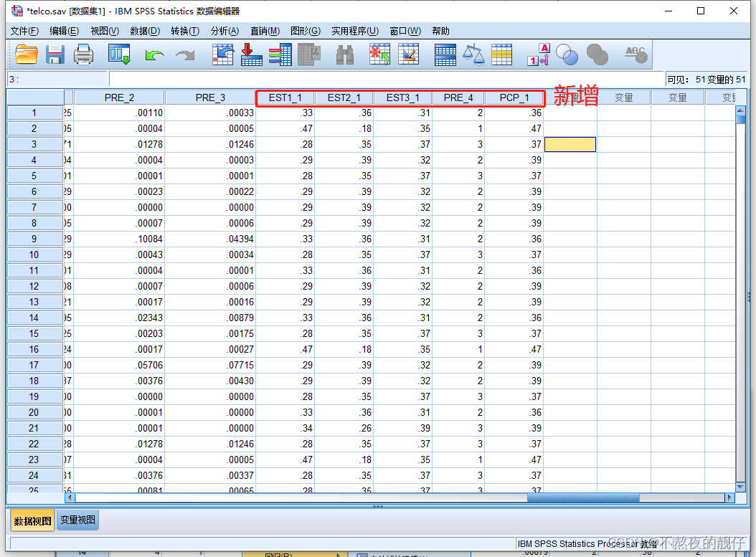Select the EST3_1 column header
The width and height of the screenshot is (756, 557).
(x=402, y=97)
